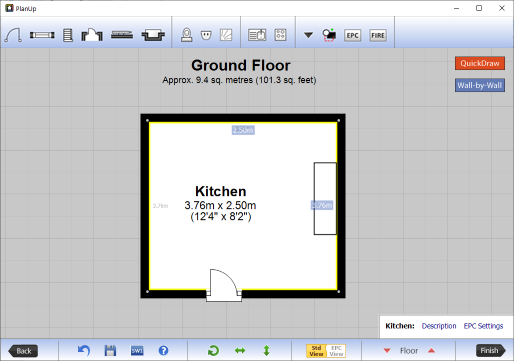Click the top wall 2.50m dimension
Viewport: 514px width, 361px height.
(243, 130)
